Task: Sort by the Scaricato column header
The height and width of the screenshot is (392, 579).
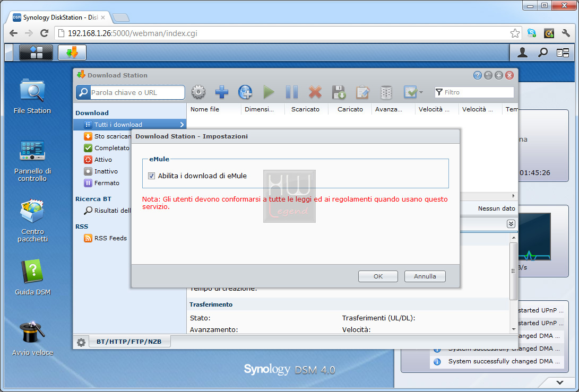Action: [306, 109]
